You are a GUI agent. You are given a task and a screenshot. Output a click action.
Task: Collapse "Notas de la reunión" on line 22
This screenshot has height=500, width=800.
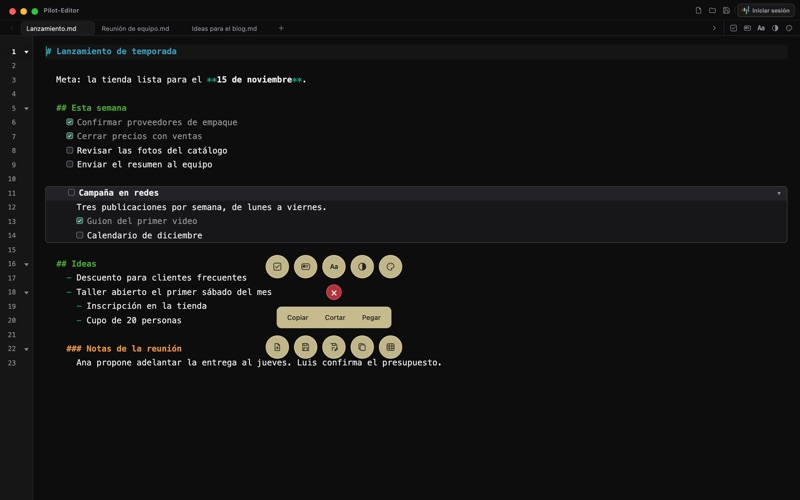tap(27, 349)
